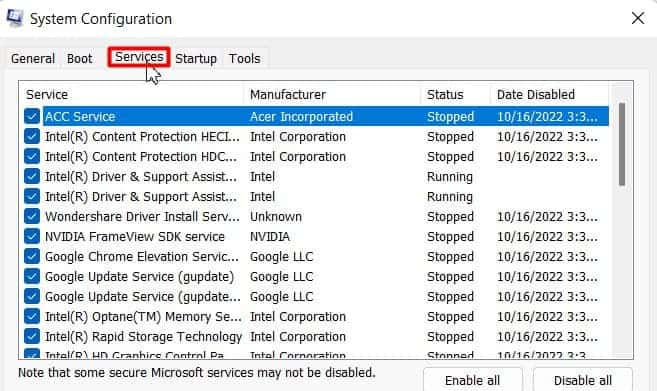Image resolution: width=657 pixels, height=391 pixels.
Task: Click the System Configuration app icon
Action: pos(15,18)
